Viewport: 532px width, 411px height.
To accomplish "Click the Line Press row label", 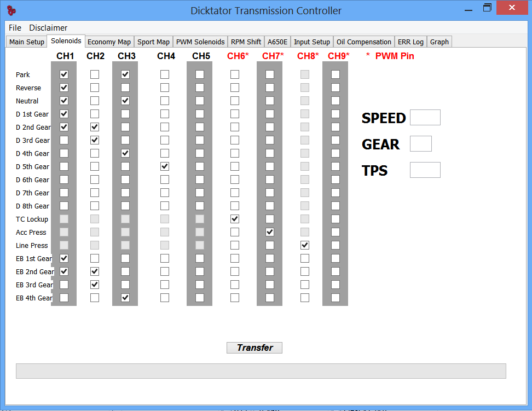I will click(32, 245).
